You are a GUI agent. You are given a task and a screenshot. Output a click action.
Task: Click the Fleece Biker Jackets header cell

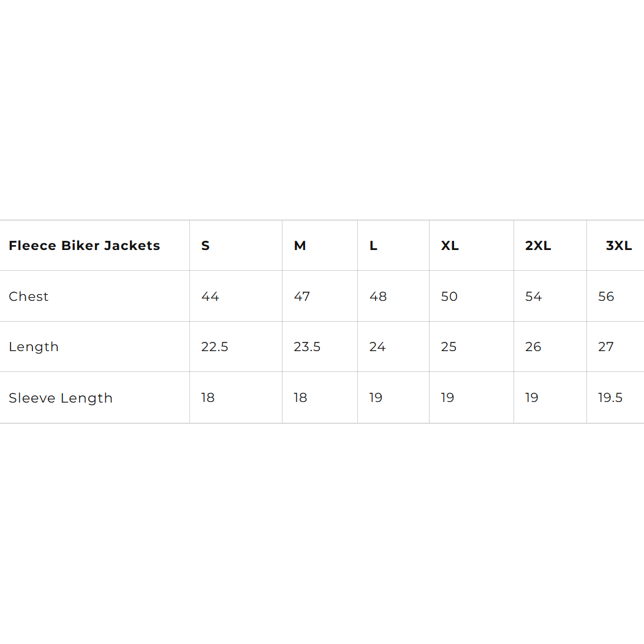click(x=85, y=246)
